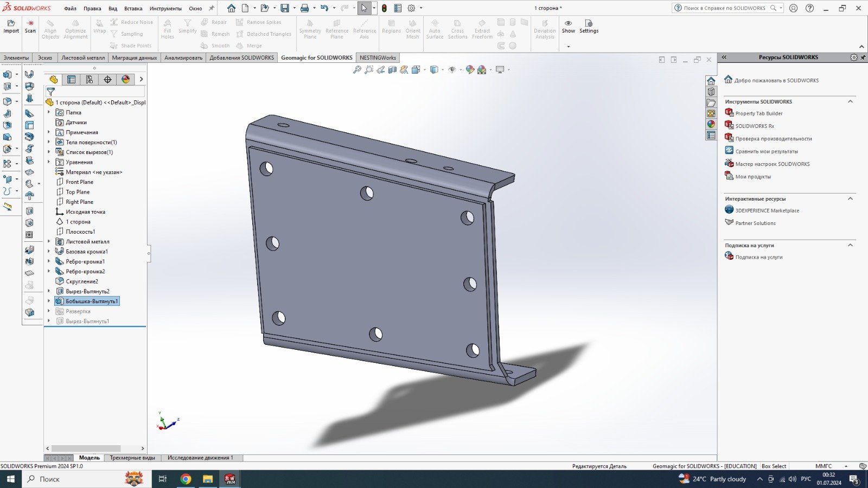Click the filter funnel at the top of the feature tree
The width and height of the screenshot is (868, 488).
51,92
